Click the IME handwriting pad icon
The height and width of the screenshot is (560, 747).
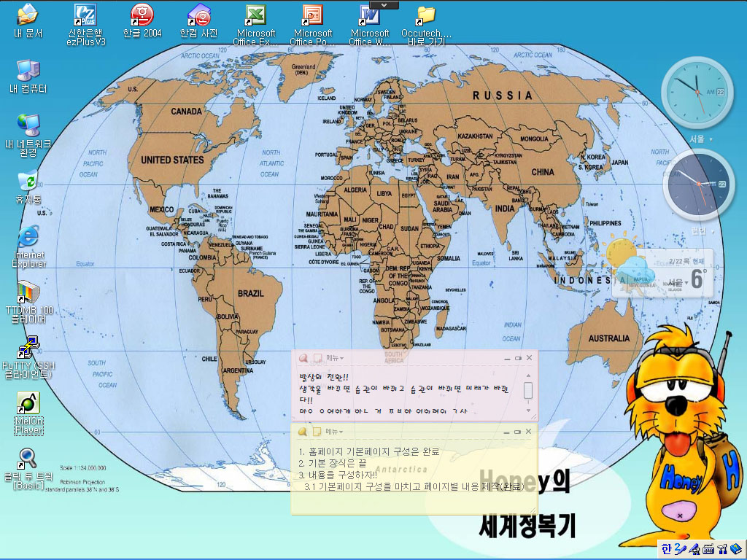[x=694, y=550]
